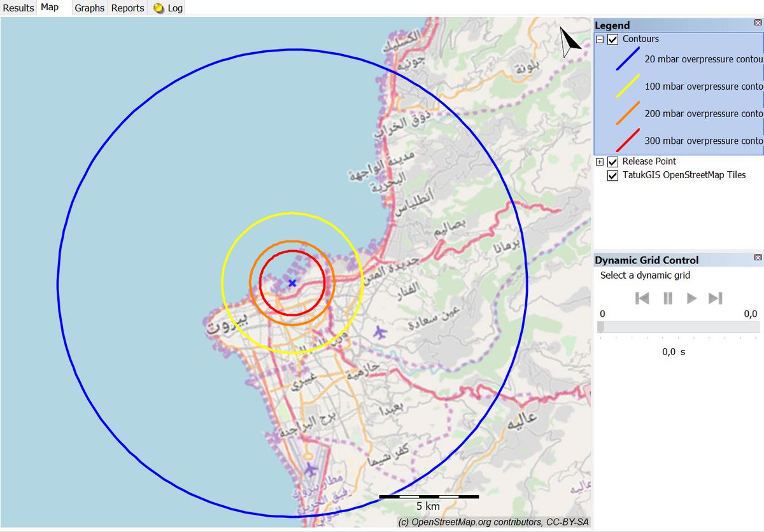The height and width of the screenshot is (532, 764).
Task: Open the Log tab
Action: (168, 8)
